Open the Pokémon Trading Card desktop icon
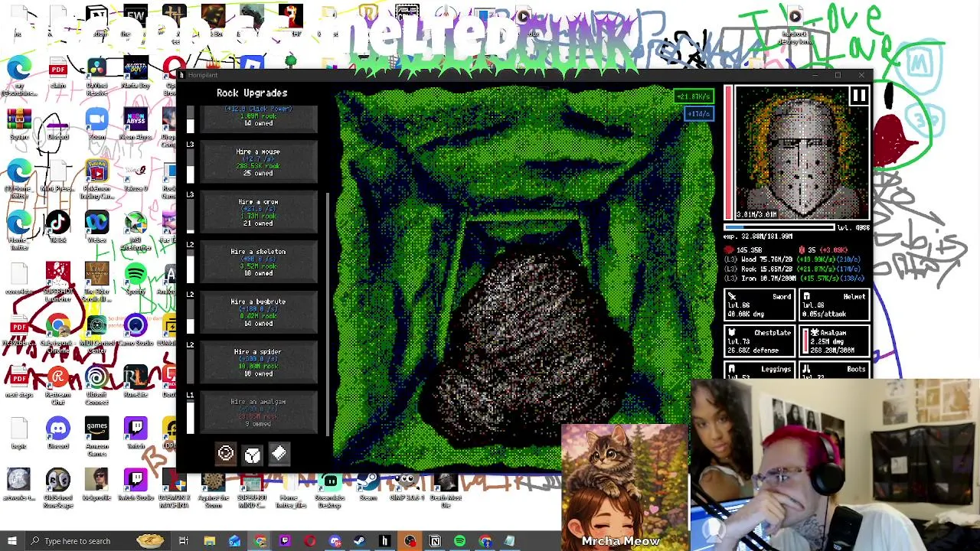 click(x=96, y=179)
